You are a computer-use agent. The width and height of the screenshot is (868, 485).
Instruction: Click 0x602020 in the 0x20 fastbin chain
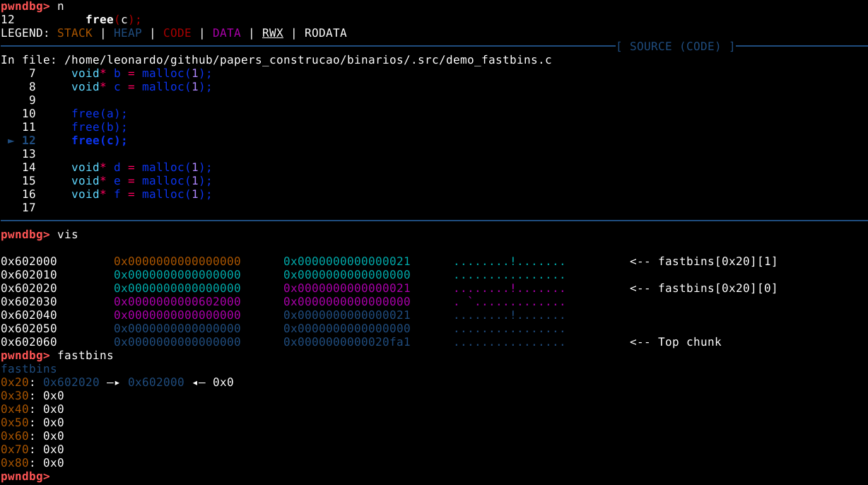[x=68, y=382]
